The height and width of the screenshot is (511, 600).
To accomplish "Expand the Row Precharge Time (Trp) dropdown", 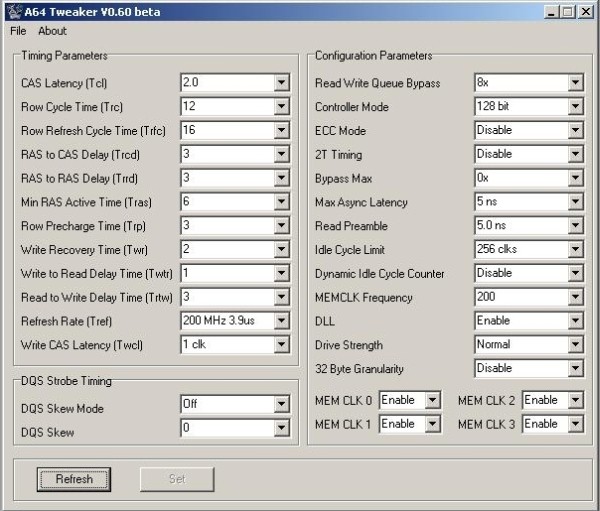I will pyautogui.click(x=281, y=225).
